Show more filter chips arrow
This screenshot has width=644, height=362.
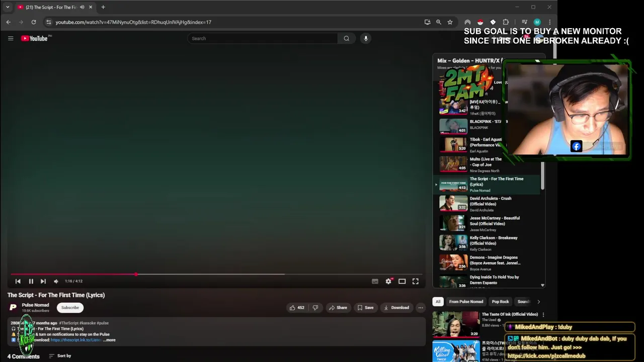coord(538,302)
